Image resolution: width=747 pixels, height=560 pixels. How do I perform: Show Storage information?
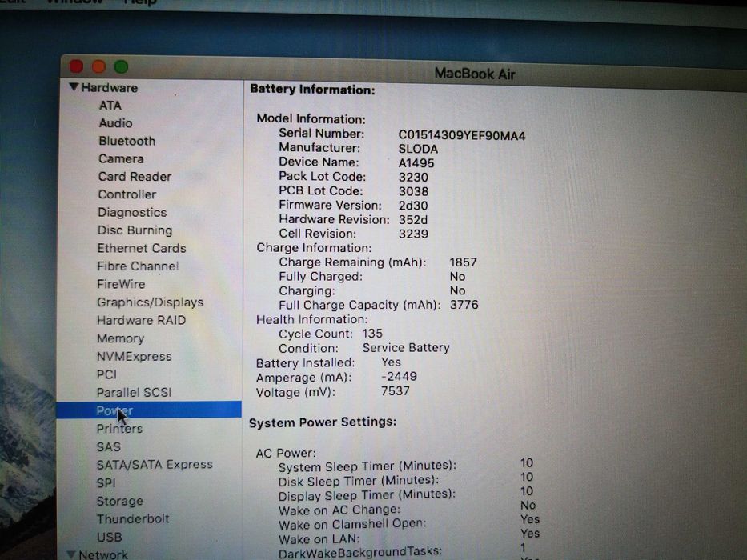coord(119,501)
